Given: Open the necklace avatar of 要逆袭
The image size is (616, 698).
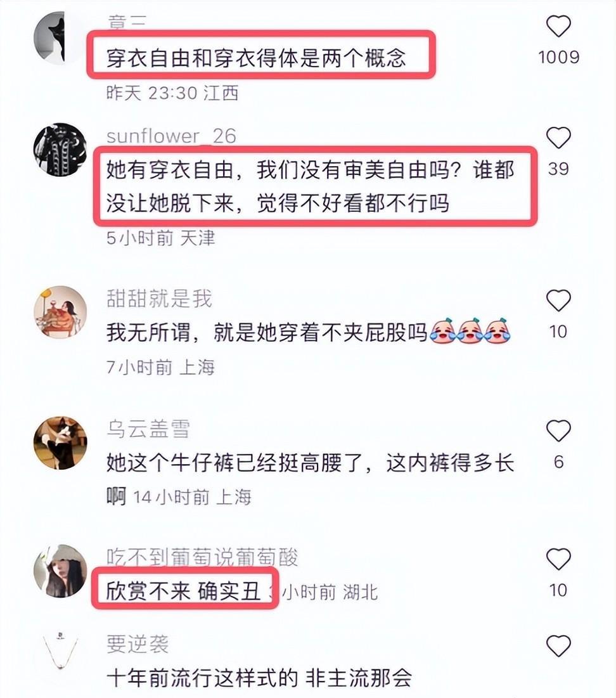Looking at the screenshot, I should tap(60, 652).
